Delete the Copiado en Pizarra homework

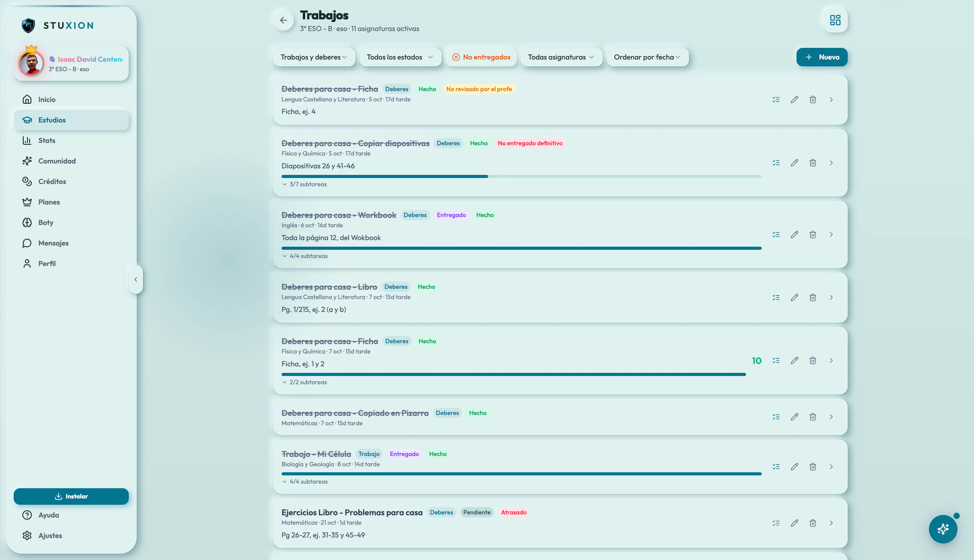(813, 417)
